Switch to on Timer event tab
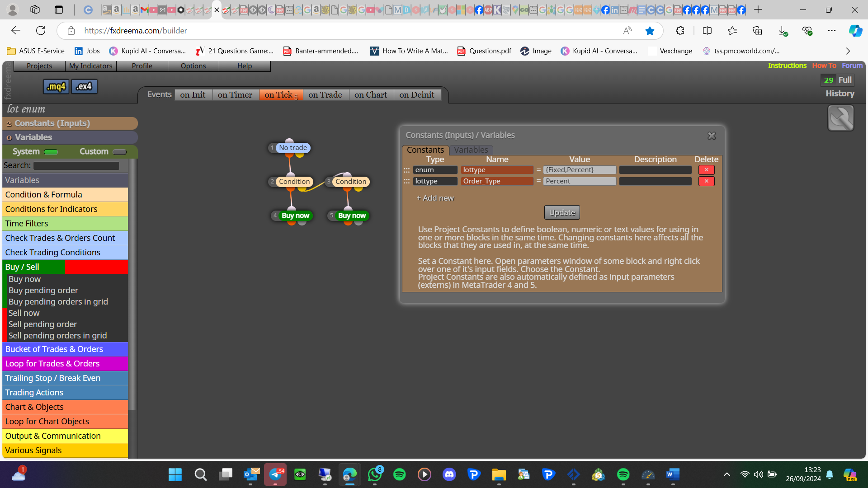This screenshot has width=868, height=488. pos(235,95)
